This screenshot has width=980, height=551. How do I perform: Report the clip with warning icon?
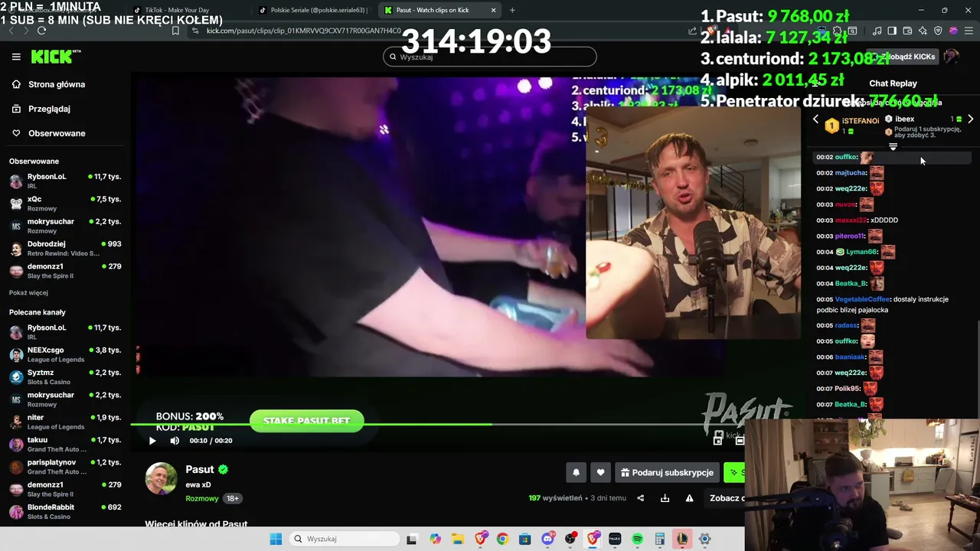[689, 498]
